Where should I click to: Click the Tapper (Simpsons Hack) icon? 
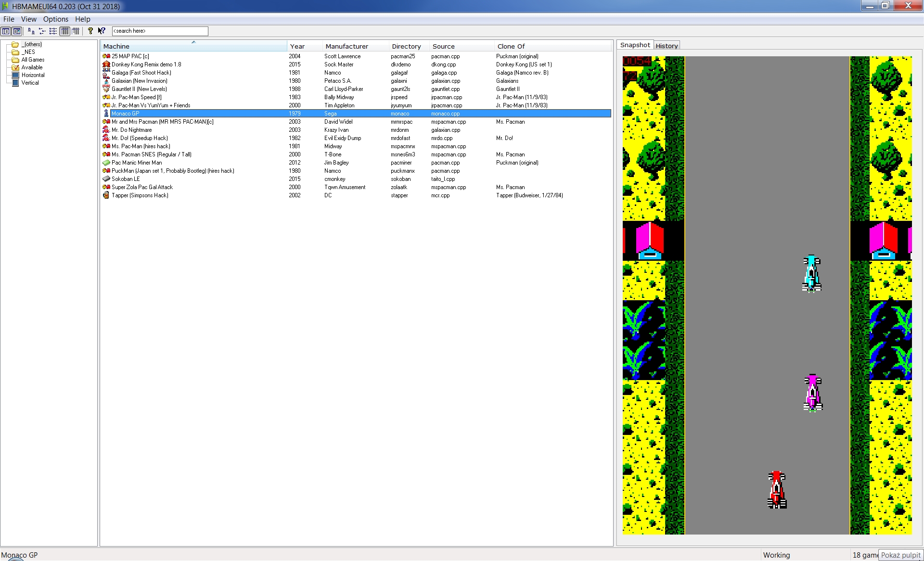coord(106,195)
